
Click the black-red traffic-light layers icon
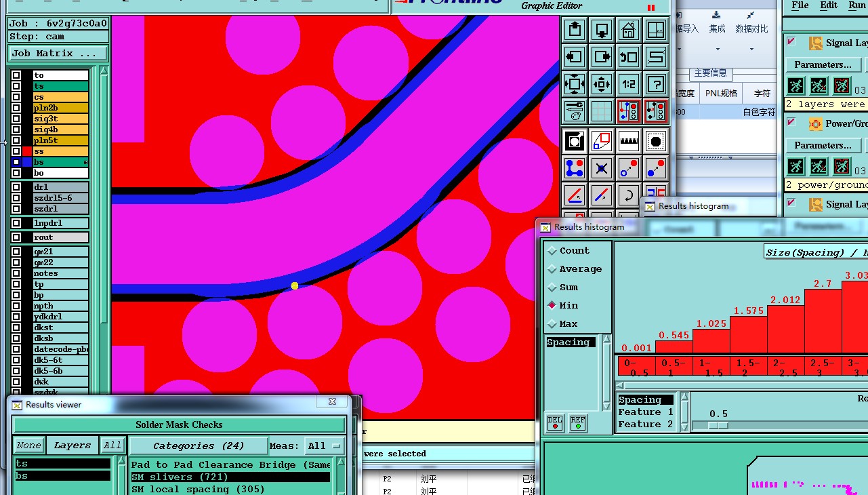pos(656,111)
